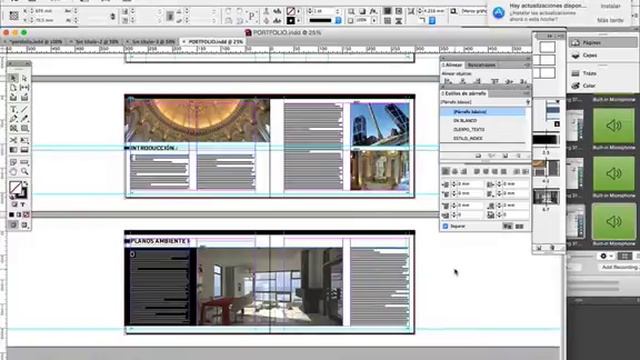Select the Page tool
The width and height of the screenshot is (640, 360).
(x=13, y=88)
